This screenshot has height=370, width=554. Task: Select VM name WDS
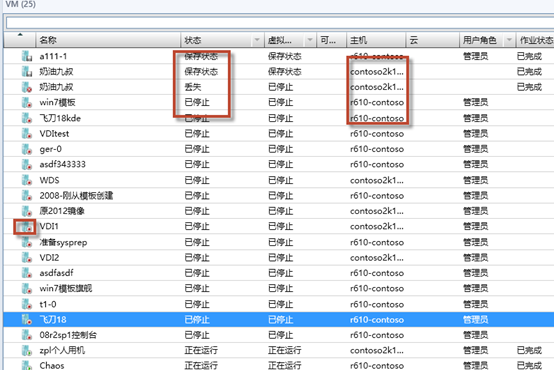pyautogui.click(x=49, y=180)
